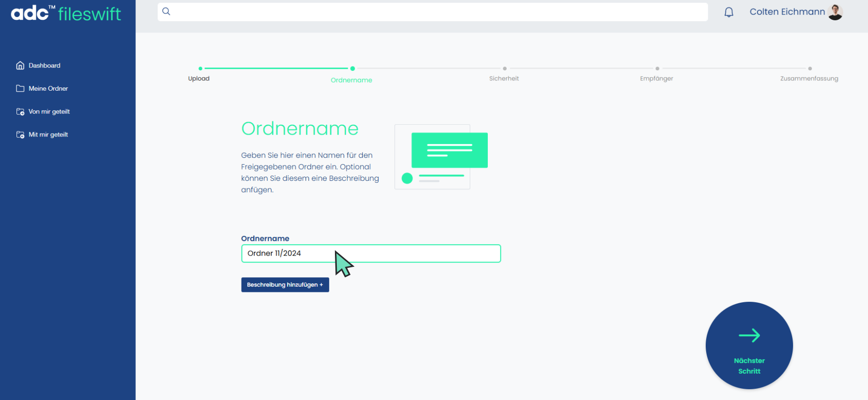
Task: Click the user profile avatar
Action: pyautogui.click(x=835, y=12)
